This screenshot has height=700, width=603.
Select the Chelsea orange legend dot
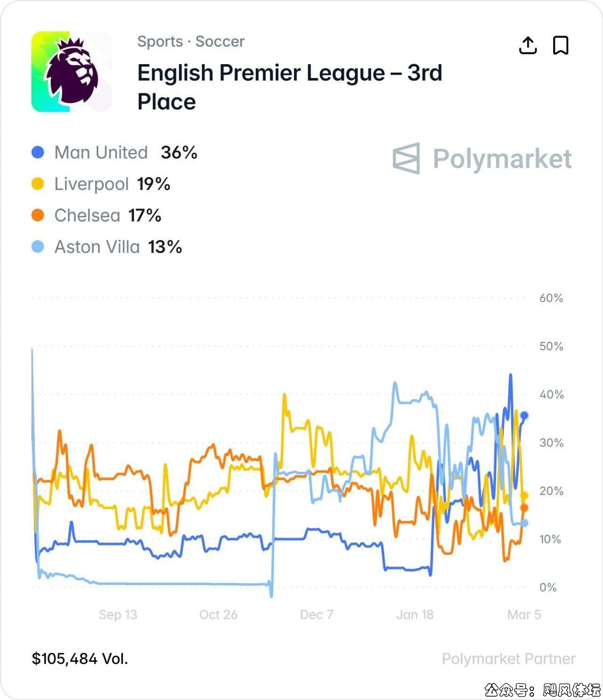point(38,215)
